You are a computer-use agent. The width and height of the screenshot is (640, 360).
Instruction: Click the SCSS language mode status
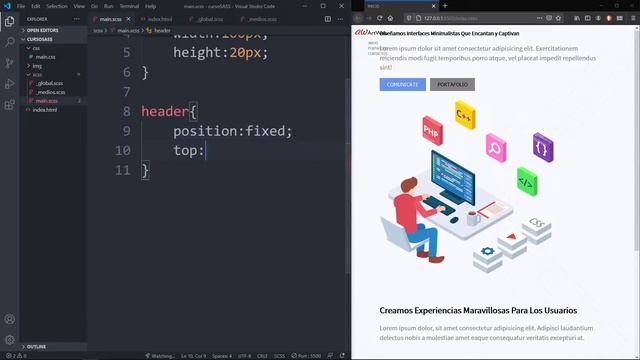tap(280, 356)
